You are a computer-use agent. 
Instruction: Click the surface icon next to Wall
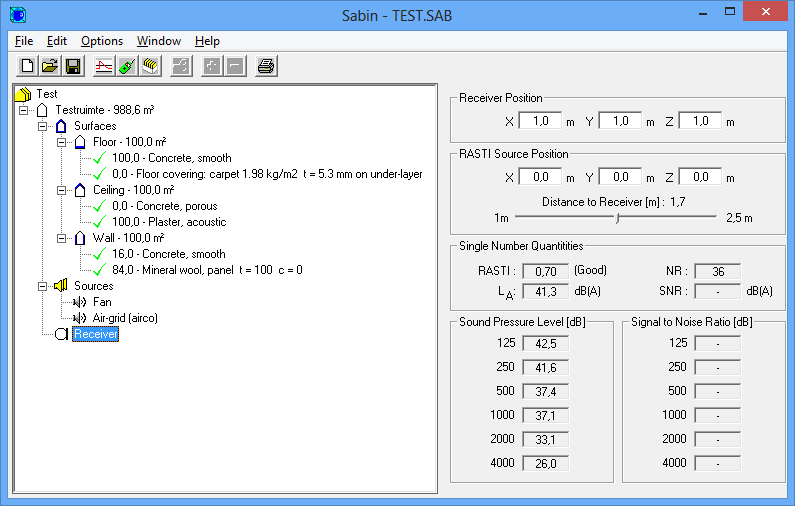click(x=80, y=238)
